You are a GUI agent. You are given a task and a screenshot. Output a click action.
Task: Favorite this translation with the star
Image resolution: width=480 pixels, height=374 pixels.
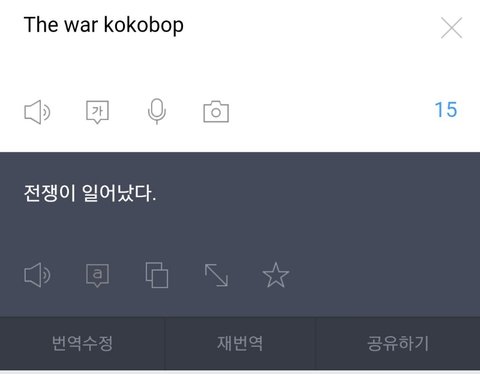[276, 275]
